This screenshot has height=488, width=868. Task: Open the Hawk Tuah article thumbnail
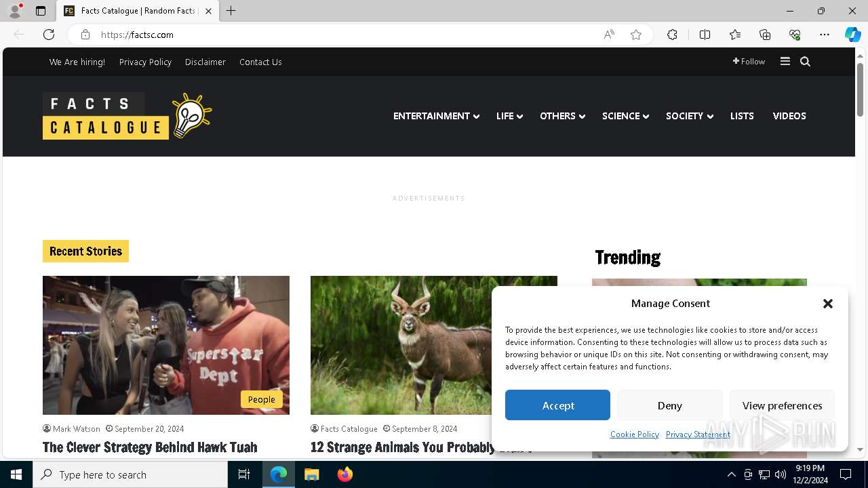point(166,345)
